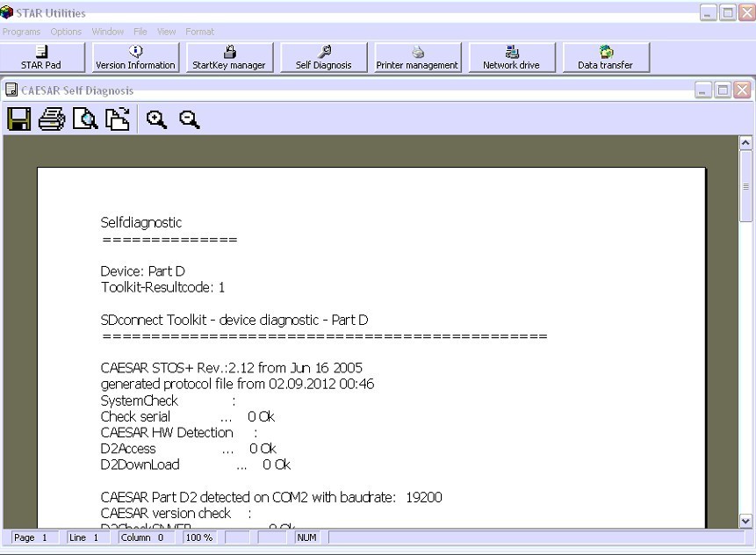This screenshot has height=555, width=756.
Task: Open the Format menu
Action: (199, 32)
